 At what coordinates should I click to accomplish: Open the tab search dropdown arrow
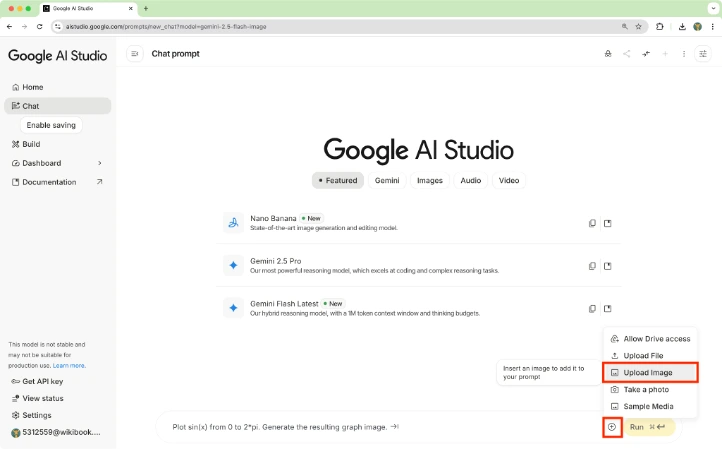pyautogui.click(x=713, y=8)
